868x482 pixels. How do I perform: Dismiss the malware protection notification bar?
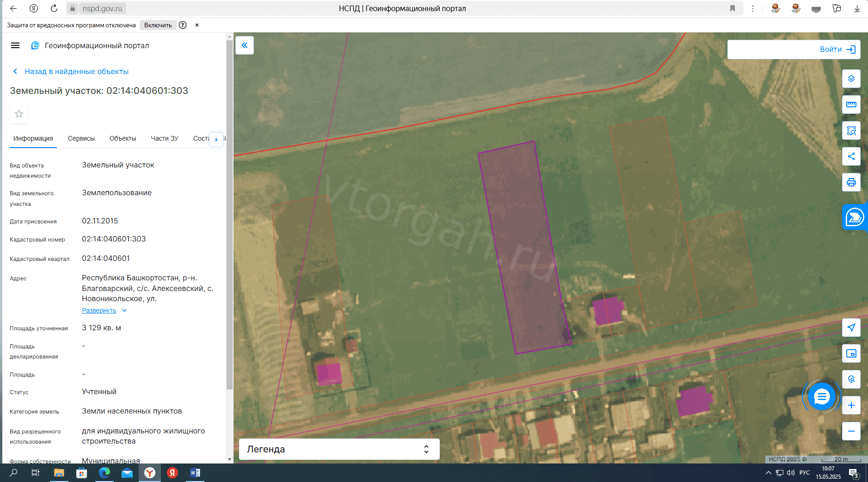197,25
